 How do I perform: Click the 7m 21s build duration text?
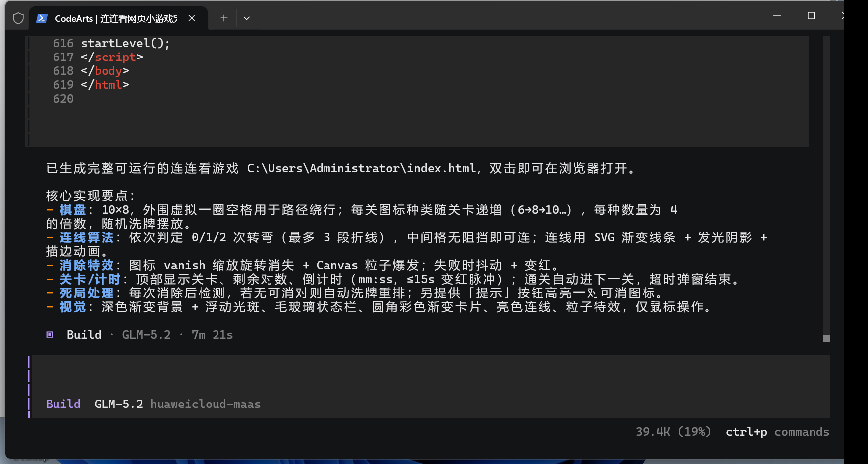(x=212, y=335)
